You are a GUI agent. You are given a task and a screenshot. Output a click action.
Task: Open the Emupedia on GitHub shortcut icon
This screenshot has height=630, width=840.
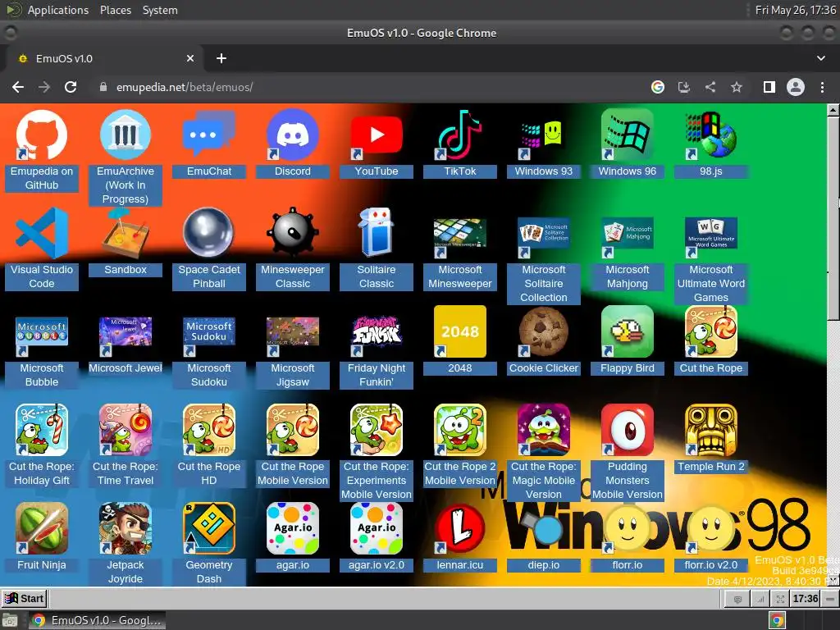click(x=42, y=135)
